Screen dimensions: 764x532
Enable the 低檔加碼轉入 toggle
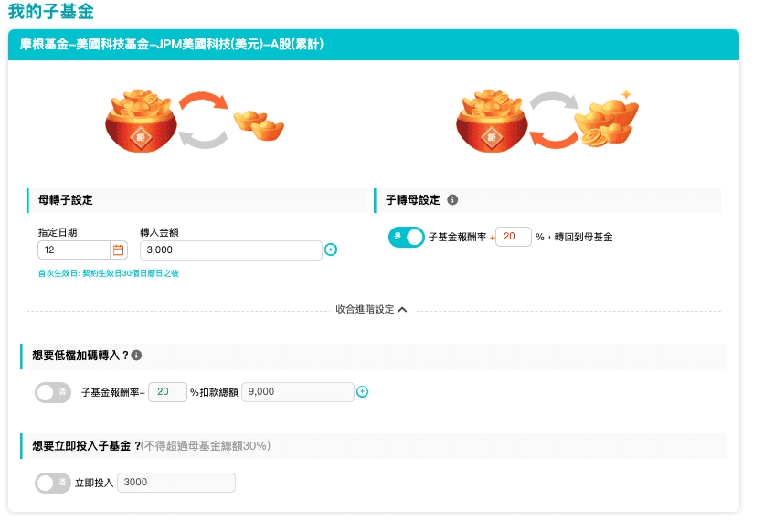(53, 392)
